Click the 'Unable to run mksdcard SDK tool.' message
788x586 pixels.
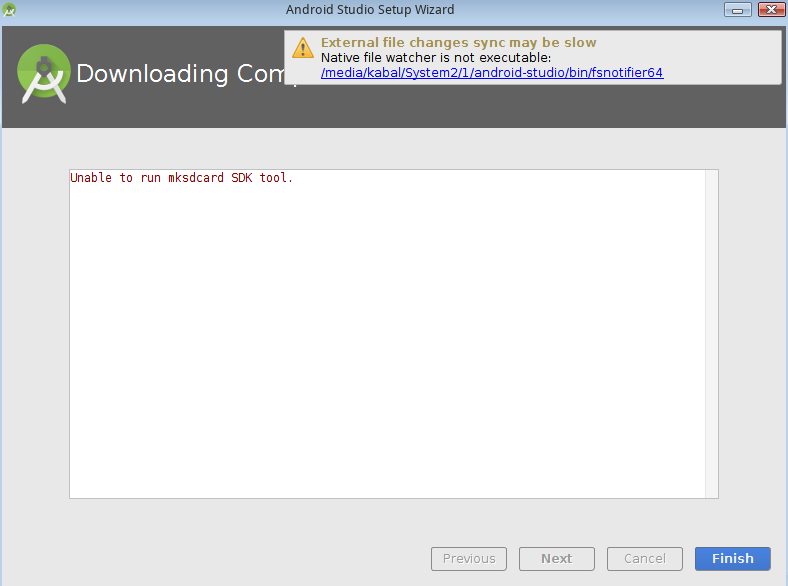pyautogui.click(x=181, y=177)
